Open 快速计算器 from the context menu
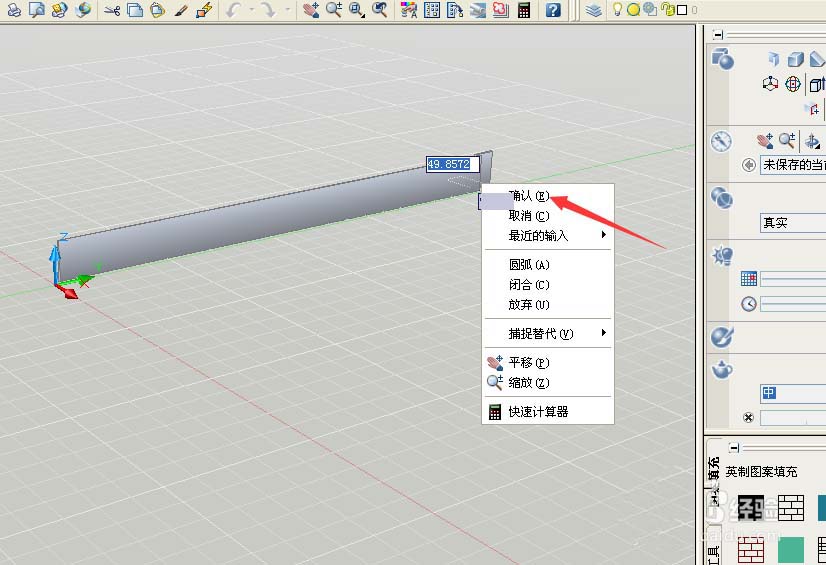826x565 pixels. pyautogui.click(x=548, y=412)
